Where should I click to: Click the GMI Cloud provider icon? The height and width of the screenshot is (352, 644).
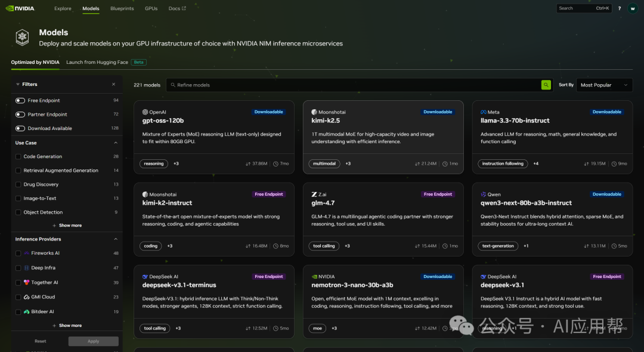click(x=26, y=297)
